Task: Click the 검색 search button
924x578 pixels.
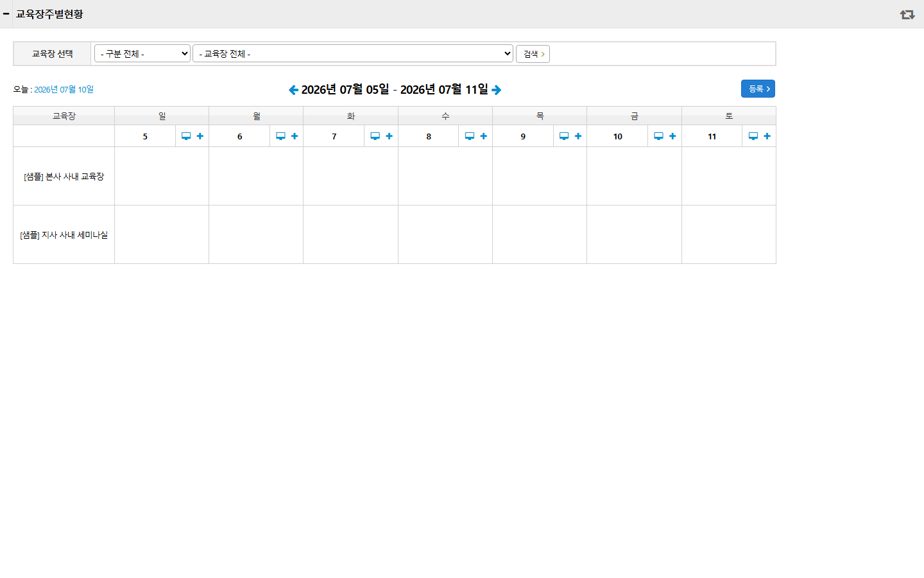Action: tap(533, 54)
